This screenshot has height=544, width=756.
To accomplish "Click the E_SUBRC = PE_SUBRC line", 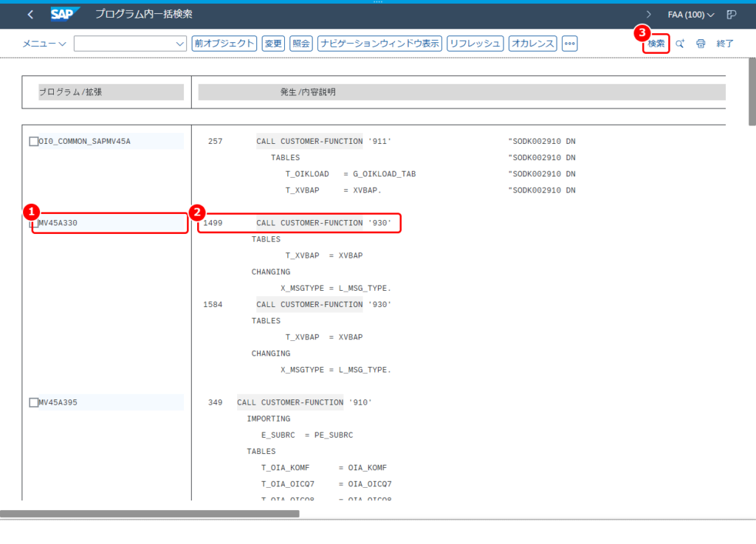I will 307,435.
